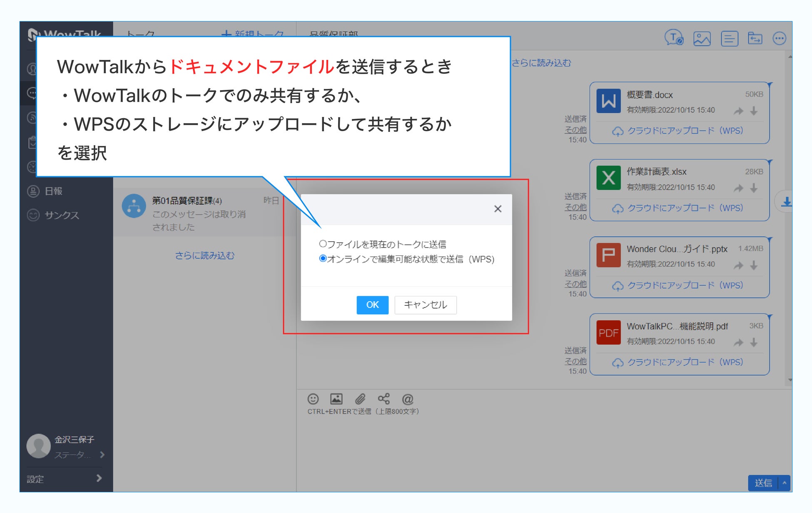Click the @ mention icon

coord(407,399)
